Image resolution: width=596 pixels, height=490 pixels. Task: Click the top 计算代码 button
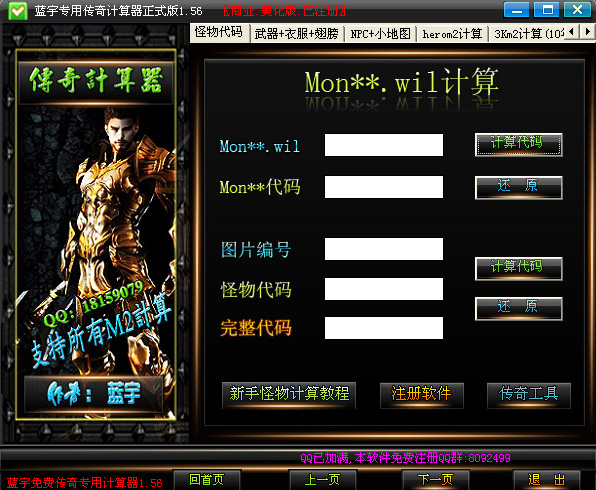(518, 144)
